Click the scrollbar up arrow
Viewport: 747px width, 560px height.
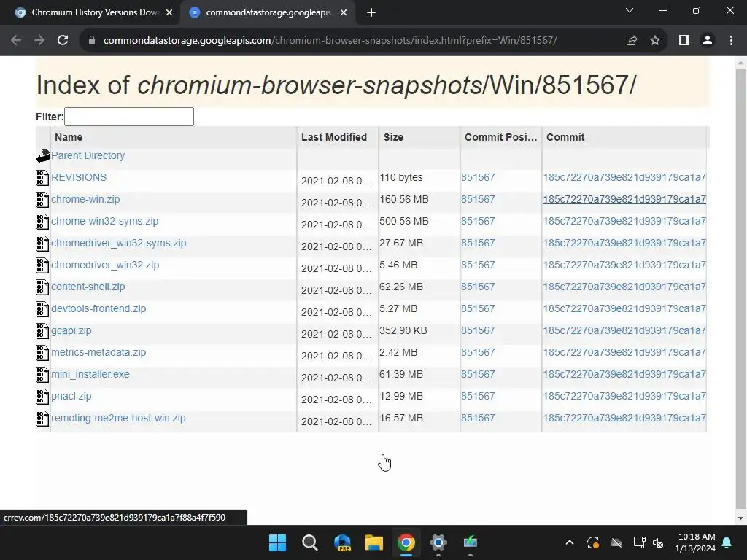pyautogui.click(x=741, y=63)
